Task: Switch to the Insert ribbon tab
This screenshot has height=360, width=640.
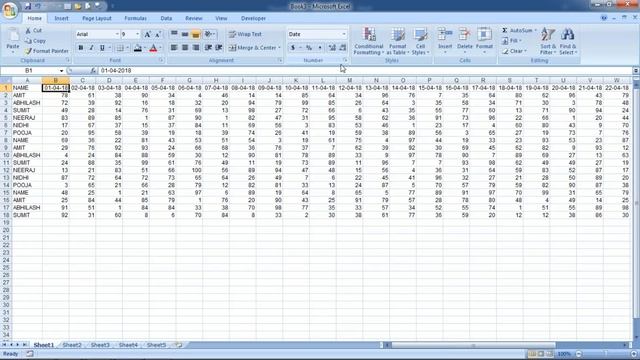Action: 62,18
